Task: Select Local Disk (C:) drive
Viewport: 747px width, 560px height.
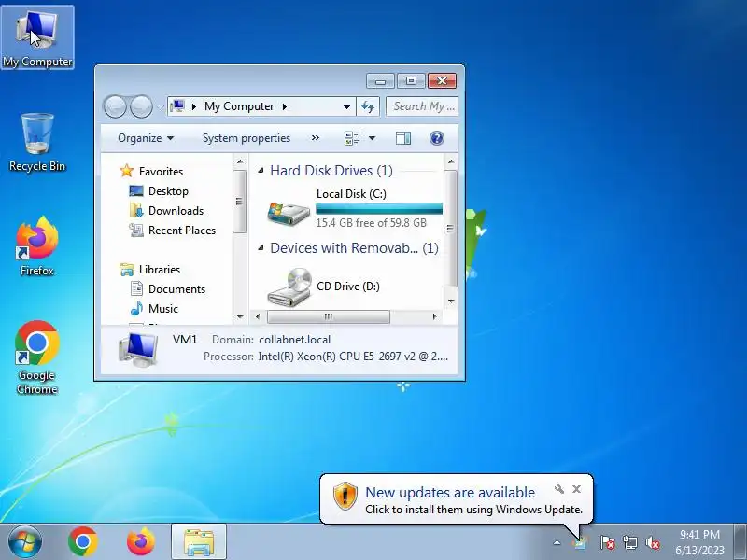Action: coord(355,208)
